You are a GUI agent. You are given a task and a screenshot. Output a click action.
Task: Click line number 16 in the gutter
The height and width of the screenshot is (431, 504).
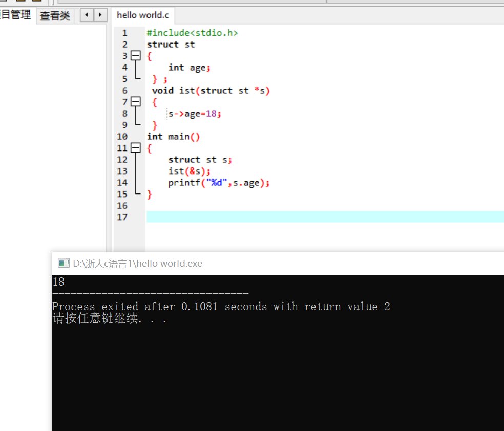tap(122, 206)
